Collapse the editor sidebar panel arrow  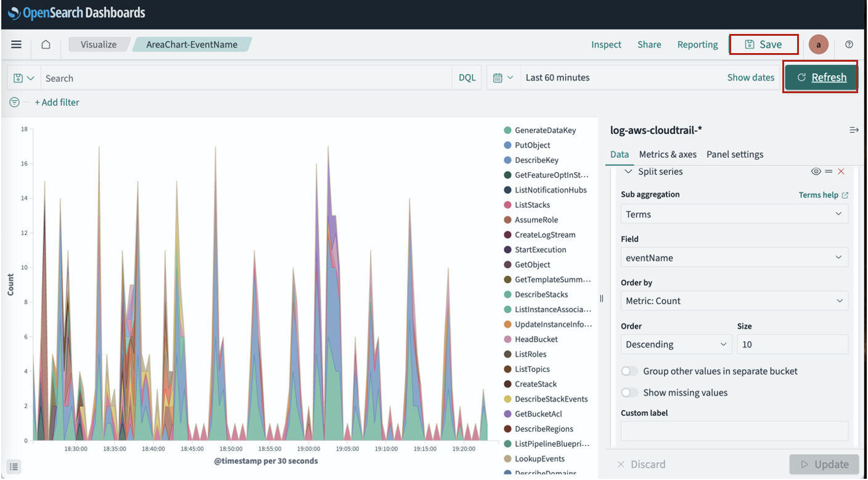point(853,130)
